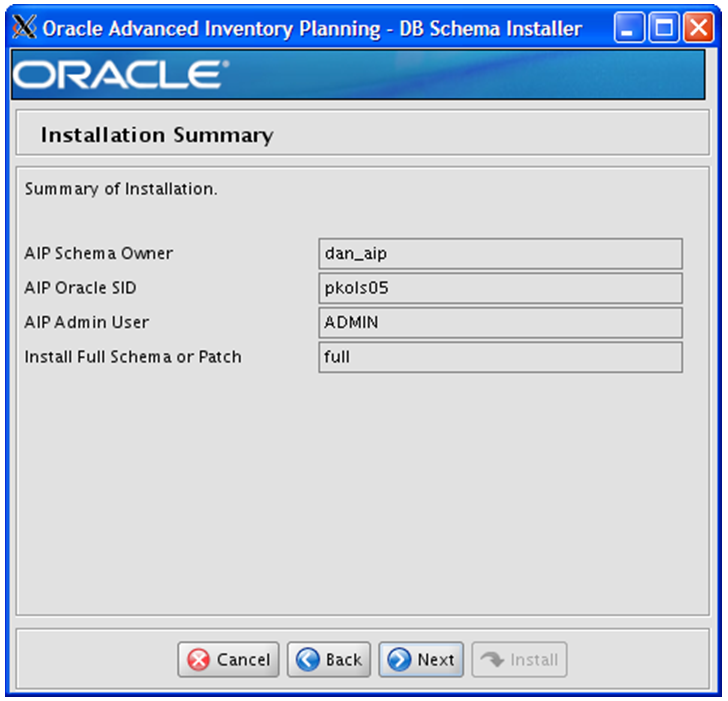Select the schema type field showing full
Viewport: 728px width, 701px height.
500,357
